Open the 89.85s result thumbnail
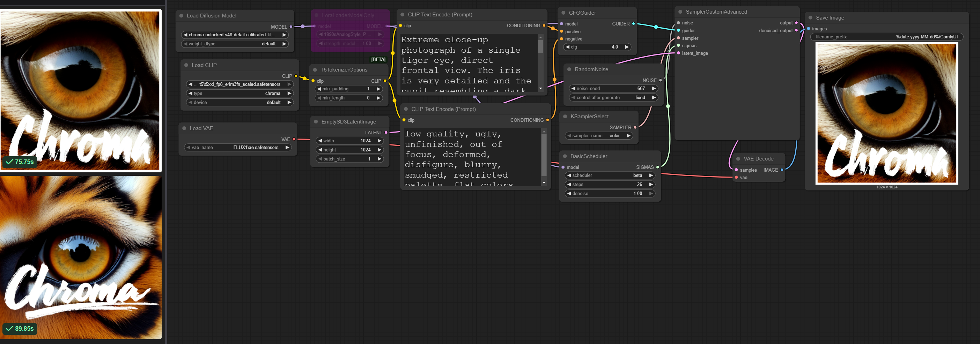 (81, 257)
